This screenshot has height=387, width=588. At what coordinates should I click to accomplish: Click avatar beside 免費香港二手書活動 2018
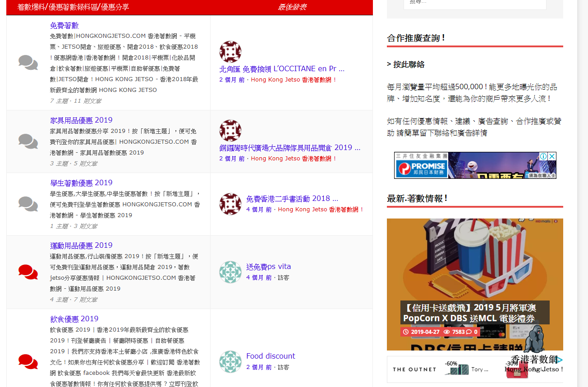click(230, 204)
